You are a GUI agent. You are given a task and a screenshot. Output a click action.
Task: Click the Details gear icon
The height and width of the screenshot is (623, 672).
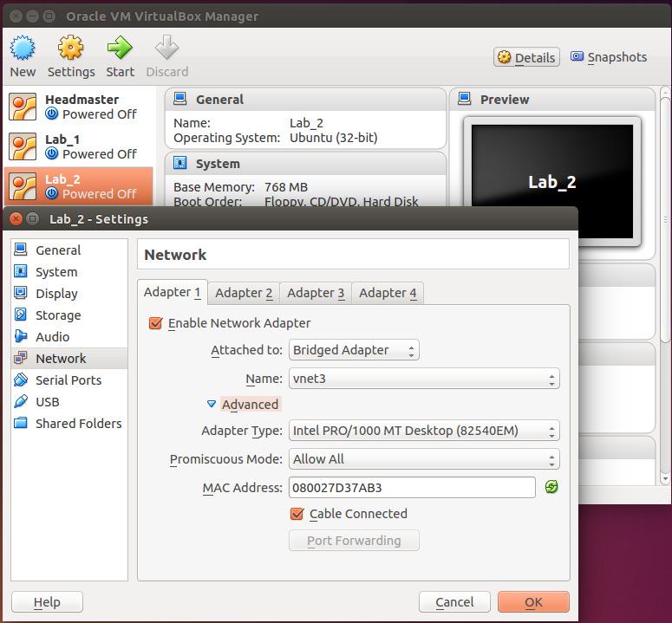(x=505, y=57)
